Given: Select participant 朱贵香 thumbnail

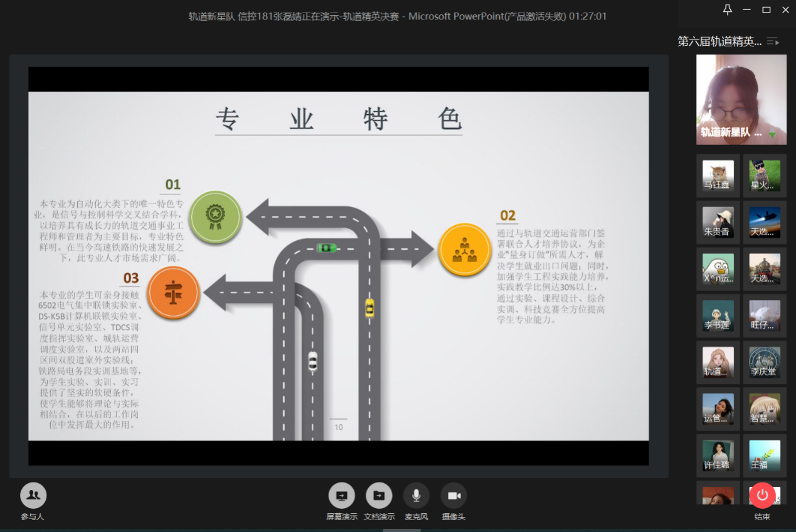Looking at the screenshot, I should 718,222.
